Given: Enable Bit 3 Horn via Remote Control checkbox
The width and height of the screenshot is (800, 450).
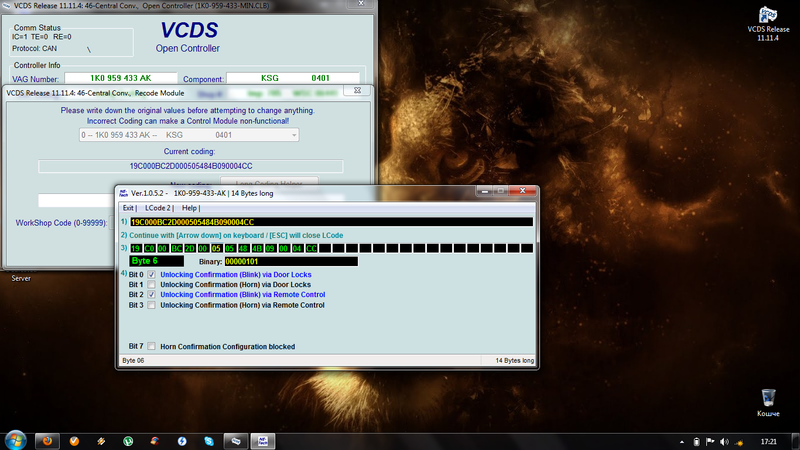Looking at the screenshot, I should point(152,305).
